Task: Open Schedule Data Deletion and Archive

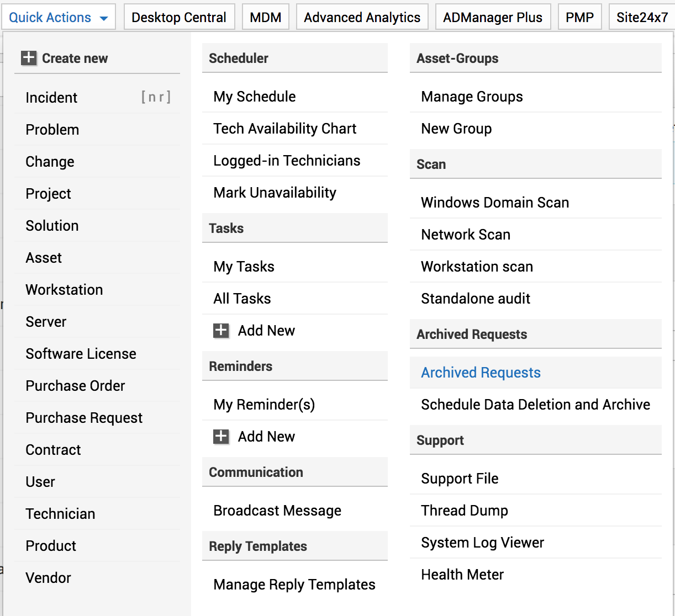Action: pos(535,405)
